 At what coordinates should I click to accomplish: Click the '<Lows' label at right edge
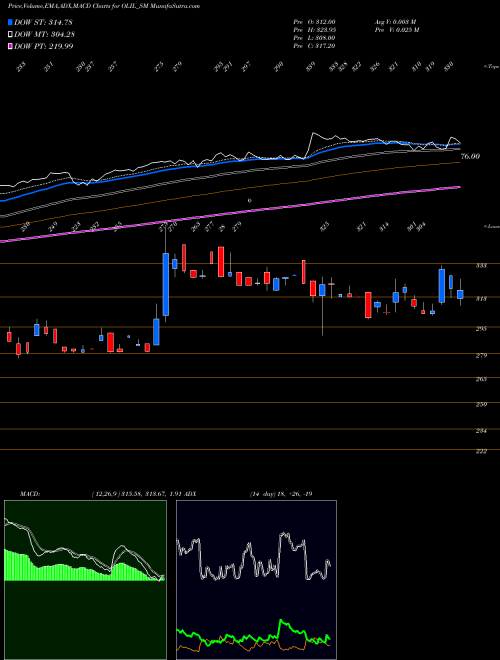click(491, 226)
